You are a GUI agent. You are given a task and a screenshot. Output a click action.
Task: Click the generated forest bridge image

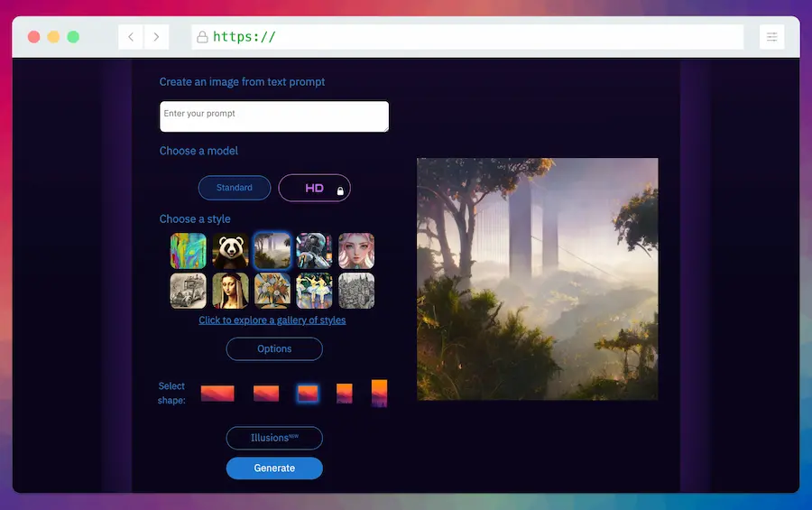pyautogui.click(x=538, y=279)
